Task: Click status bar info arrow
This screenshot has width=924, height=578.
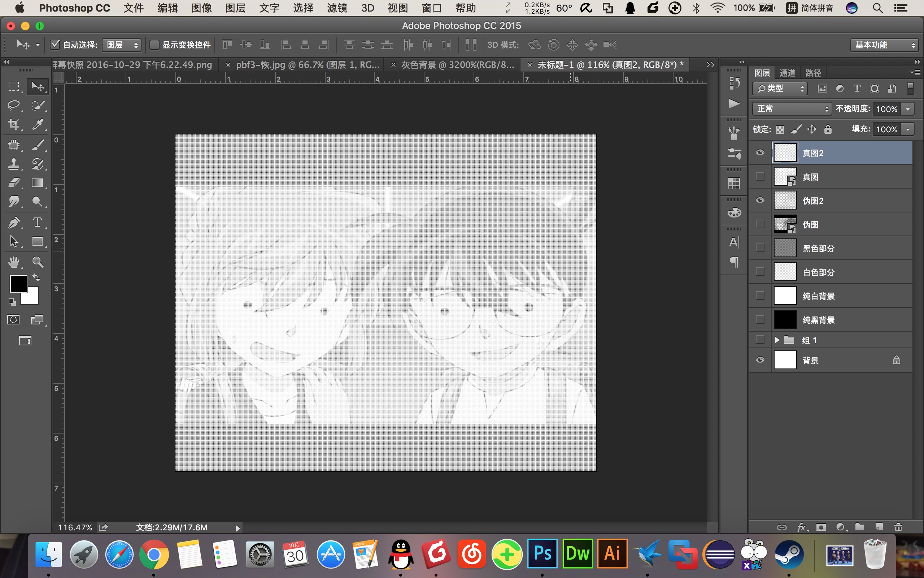Action: point(238,528)
